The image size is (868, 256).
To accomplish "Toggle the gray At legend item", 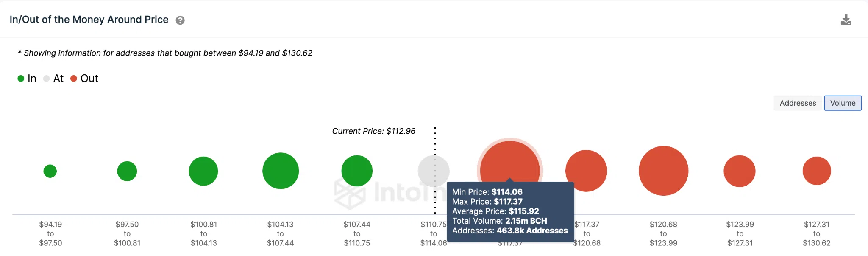I will pyautogui.click(x=54, y=79).
